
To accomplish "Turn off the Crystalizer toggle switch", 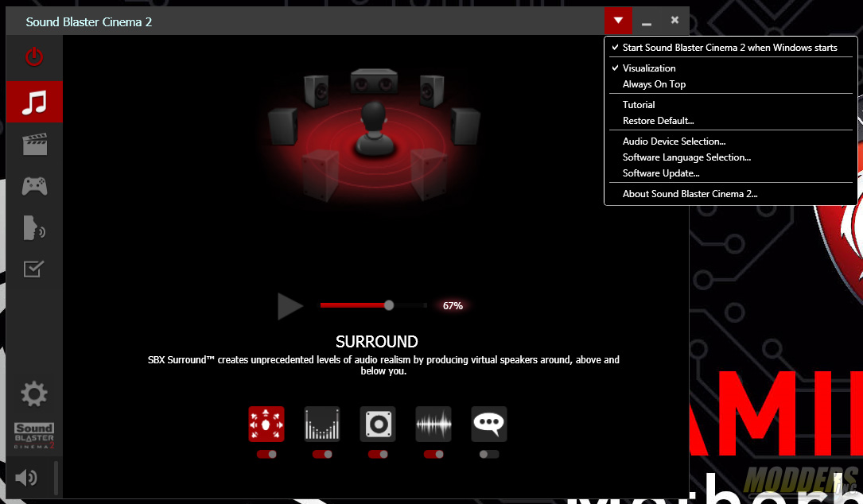I will coord(322,455).
